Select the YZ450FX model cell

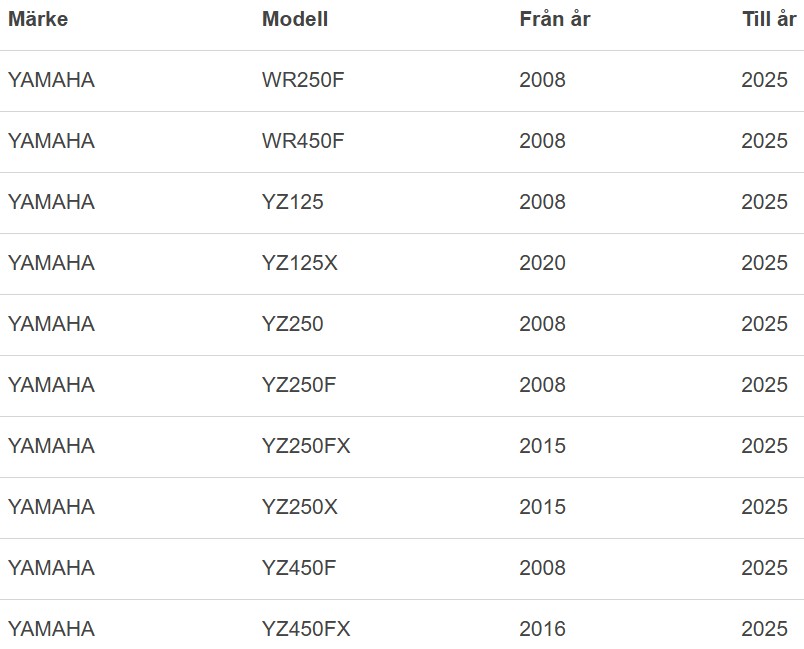(x=306, y=629)
